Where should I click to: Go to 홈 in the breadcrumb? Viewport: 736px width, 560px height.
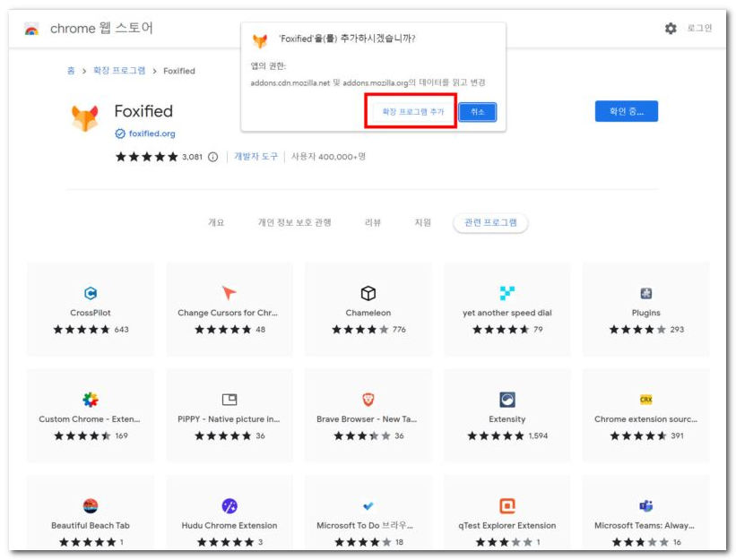point(71,71)
